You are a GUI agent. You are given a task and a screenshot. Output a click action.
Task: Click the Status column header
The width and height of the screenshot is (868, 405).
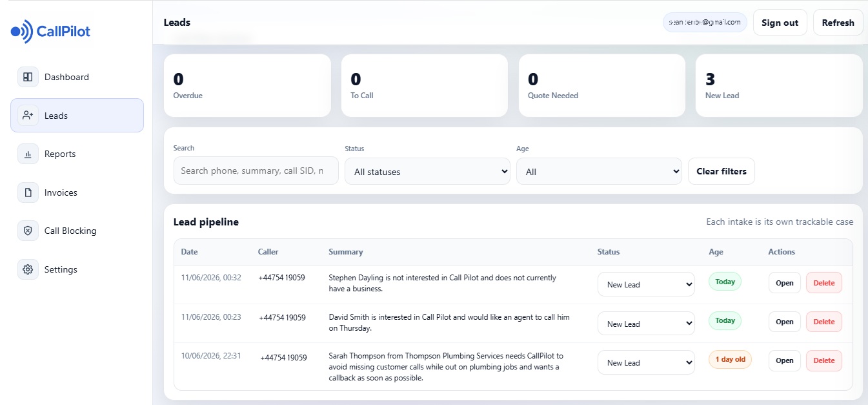(609, 252)
